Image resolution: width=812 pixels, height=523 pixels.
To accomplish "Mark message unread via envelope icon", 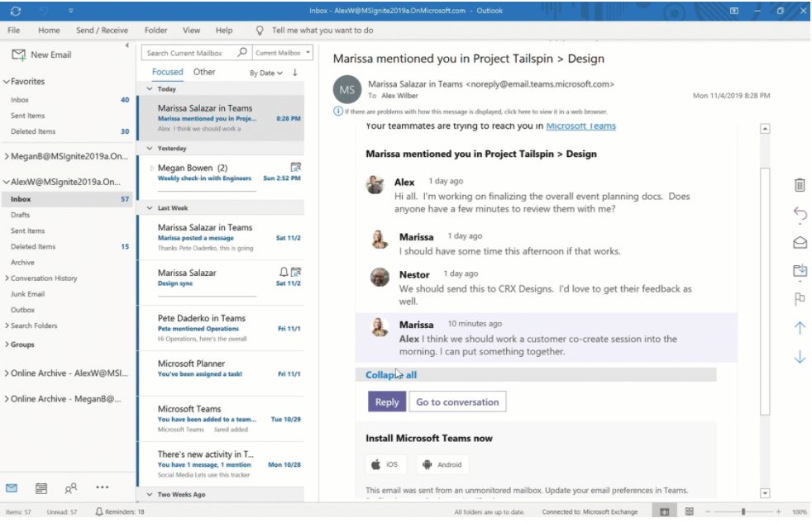I will coord(800,243).
